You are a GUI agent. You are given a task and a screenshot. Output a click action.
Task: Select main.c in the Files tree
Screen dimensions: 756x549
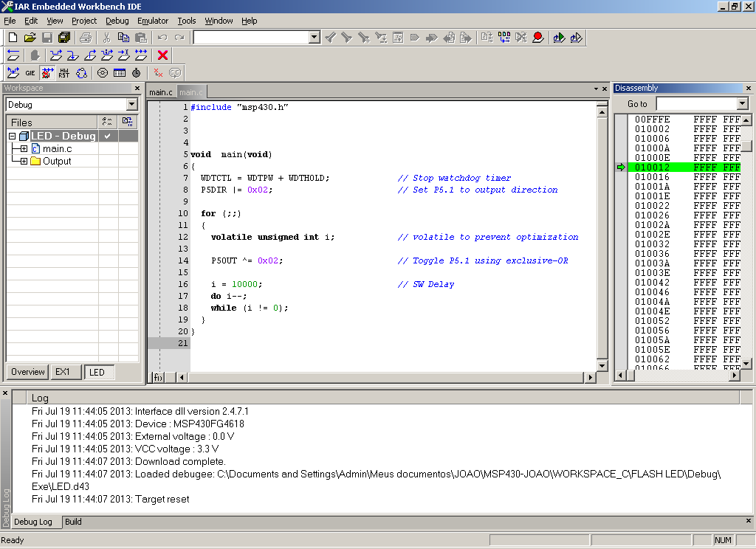pos(57,149)
